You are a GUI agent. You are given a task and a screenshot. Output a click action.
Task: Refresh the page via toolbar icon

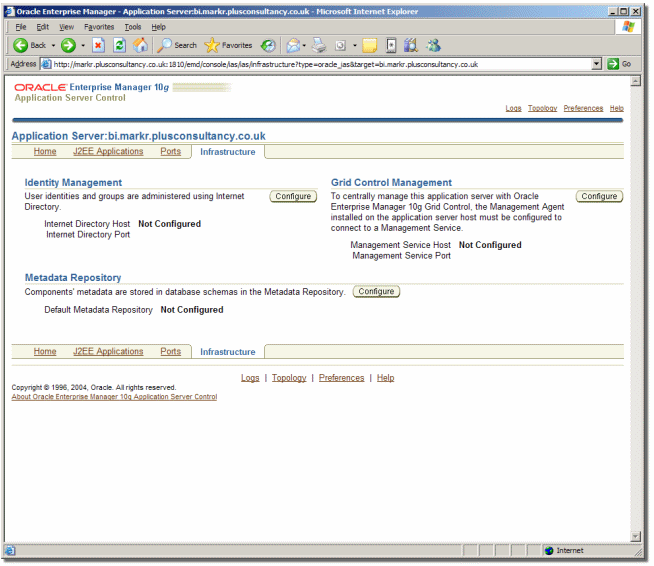[120, 45]
